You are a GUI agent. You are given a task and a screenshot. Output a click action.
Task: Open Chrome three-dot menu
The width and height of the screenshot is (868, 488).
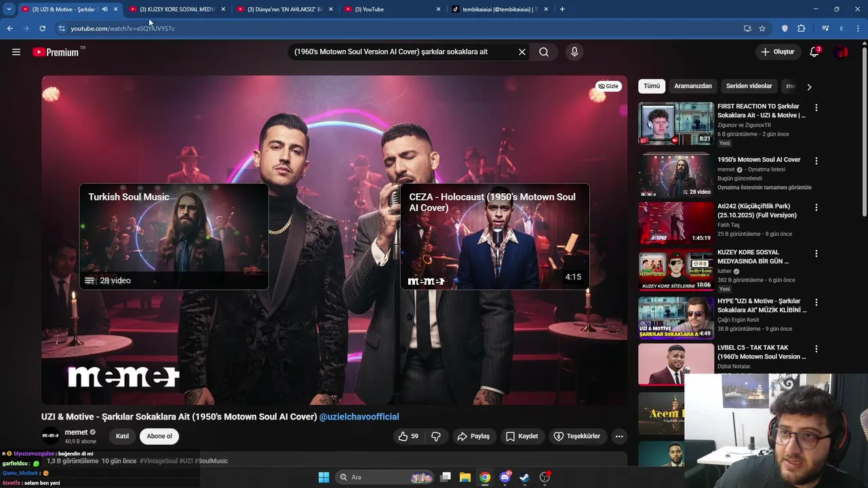858,28
